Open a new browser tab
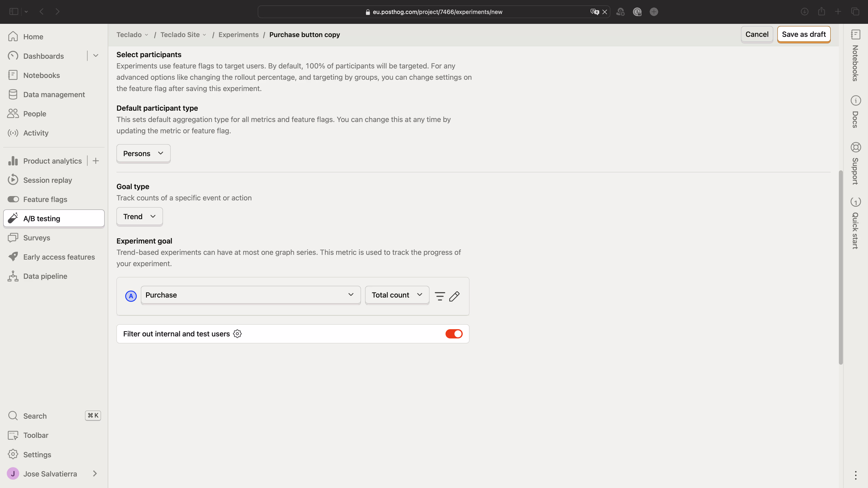 [x=838, y=12]
